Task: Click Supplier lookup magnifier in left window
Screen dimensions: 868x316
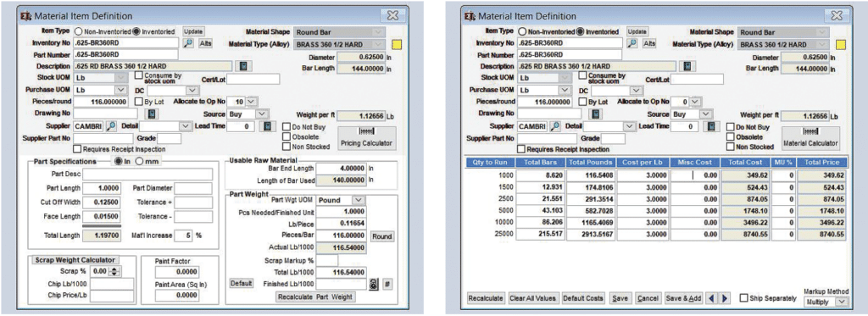Action: tap(111, 126)
